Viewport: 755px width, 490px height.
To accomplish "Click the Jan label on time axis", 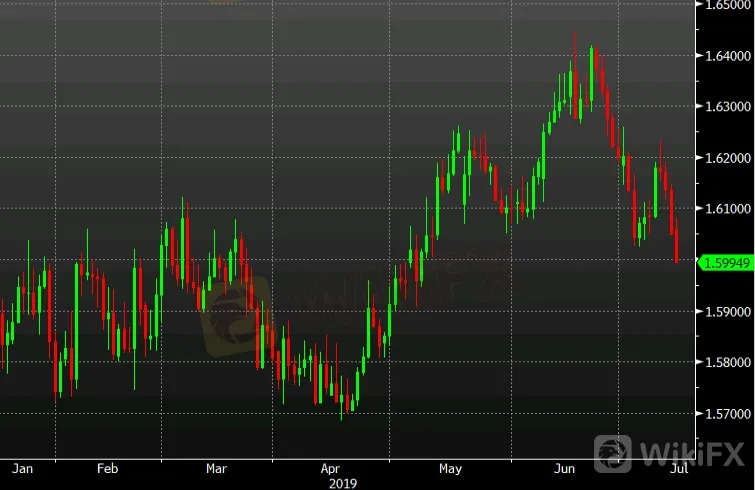I will click(22, 469).
